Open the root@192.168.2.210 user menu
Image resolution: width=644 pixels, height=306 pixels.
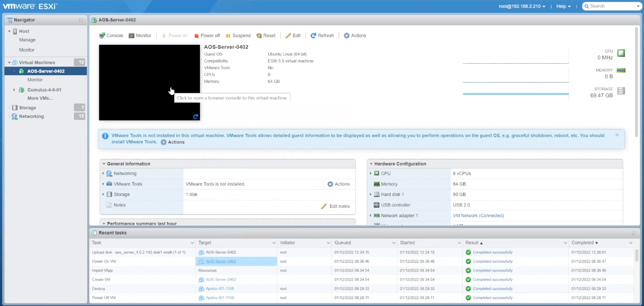click(522, 6)
